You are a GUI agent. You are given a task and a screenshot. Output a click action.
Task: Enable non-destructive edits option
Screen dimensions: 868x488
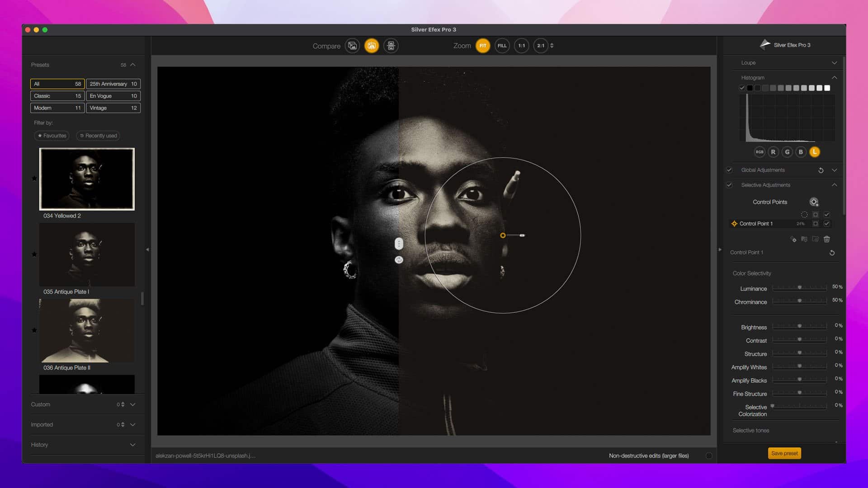[x=708, y=455]
